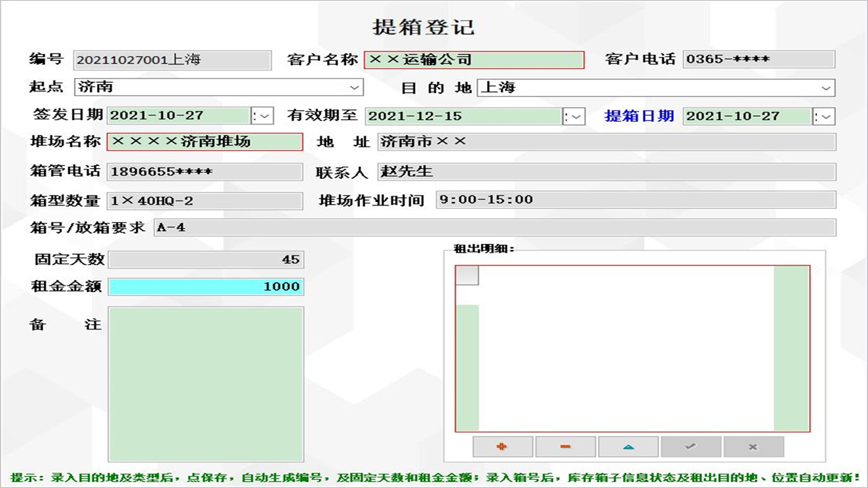Click the blue up-arrow icon under 租出明细
Image resolution: width=868 pixels, height=488 pixels.
pyautogui.click(x=627, y=447)
